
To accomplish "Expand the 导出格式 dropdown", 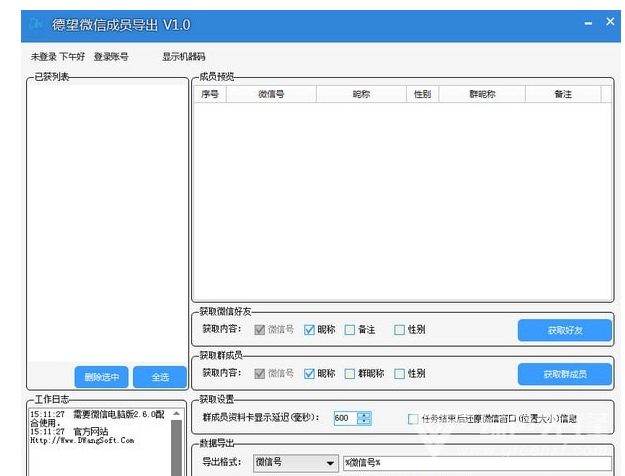I will [x=330, y=463].
